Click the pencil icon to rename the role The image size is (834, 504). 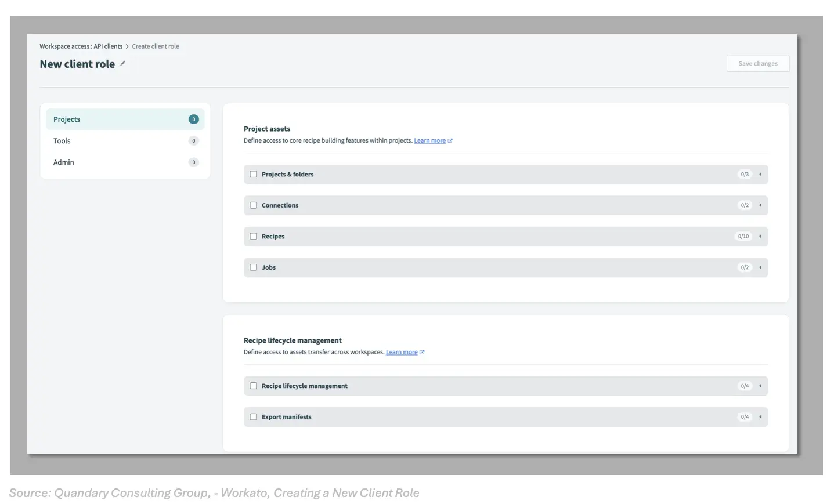point(122,64)
